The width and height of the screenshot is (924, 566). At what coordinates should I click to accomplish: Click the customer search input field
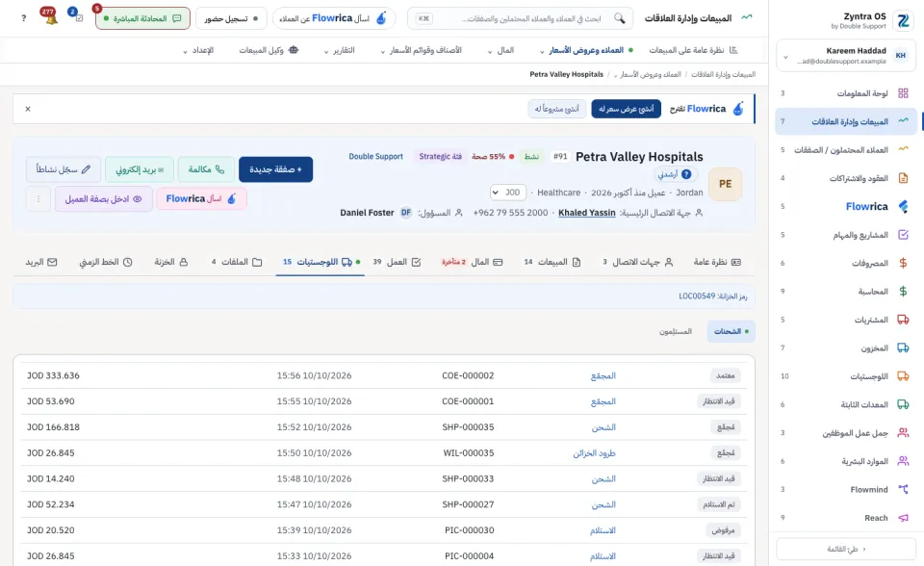point(521,18)
